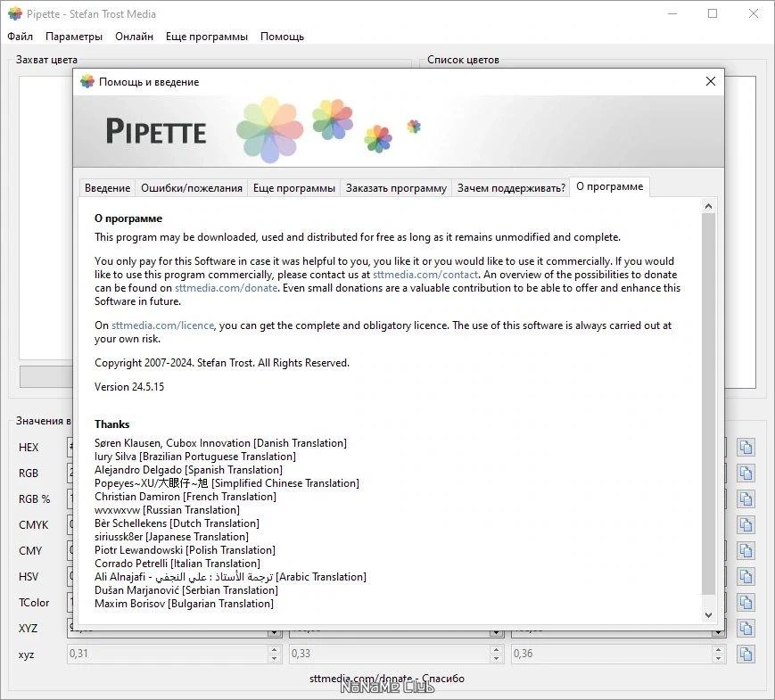Increase the 0,33 value with its up stepper
The image size is (775, 700).
[496, 649]
